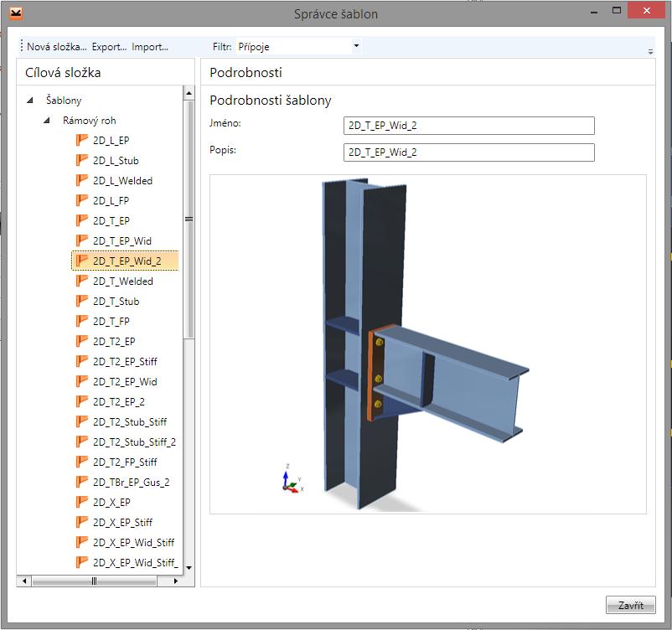Click Nová složka... toolbar command
The width and height of the screenshot is (672, 630).
click(57, 47)
